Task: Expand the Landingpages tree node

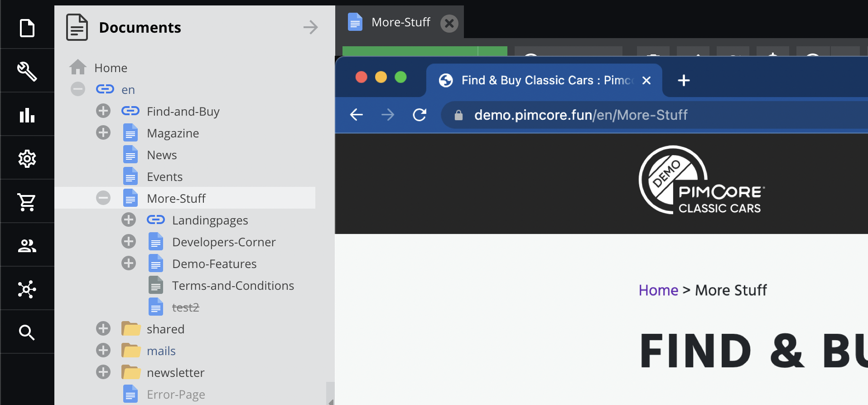Action: (x=129, y=220)
